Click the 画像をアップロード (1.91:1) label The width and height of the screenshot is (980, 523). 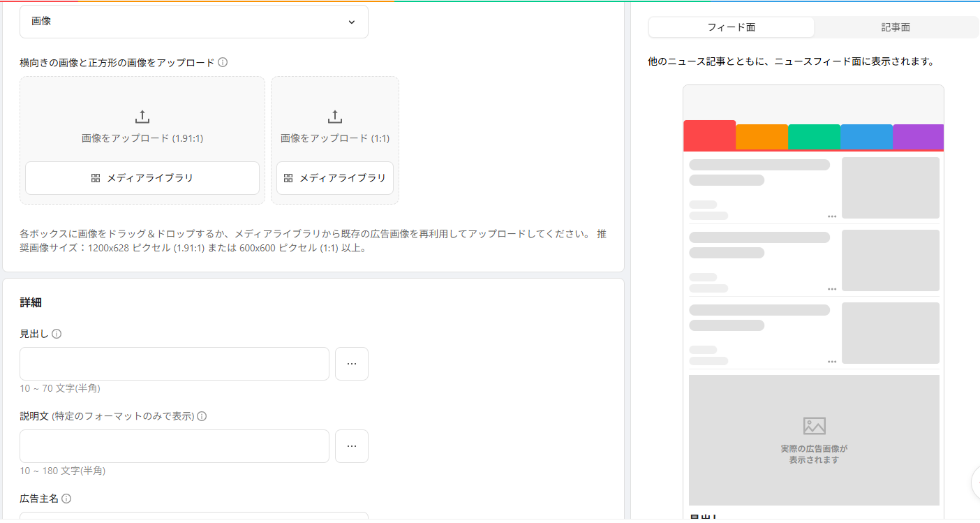pos(142,138)
